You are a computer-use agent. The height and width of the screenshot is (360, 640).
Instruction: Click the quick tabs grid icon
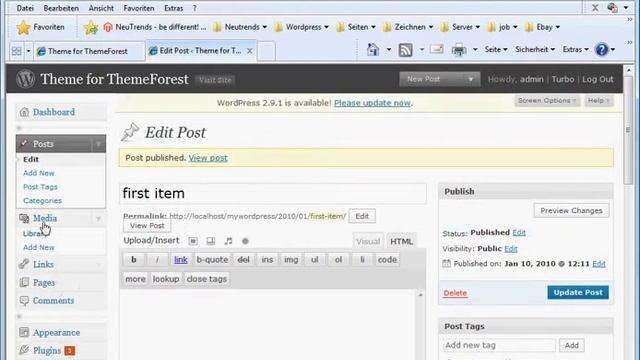coord(16,51)
